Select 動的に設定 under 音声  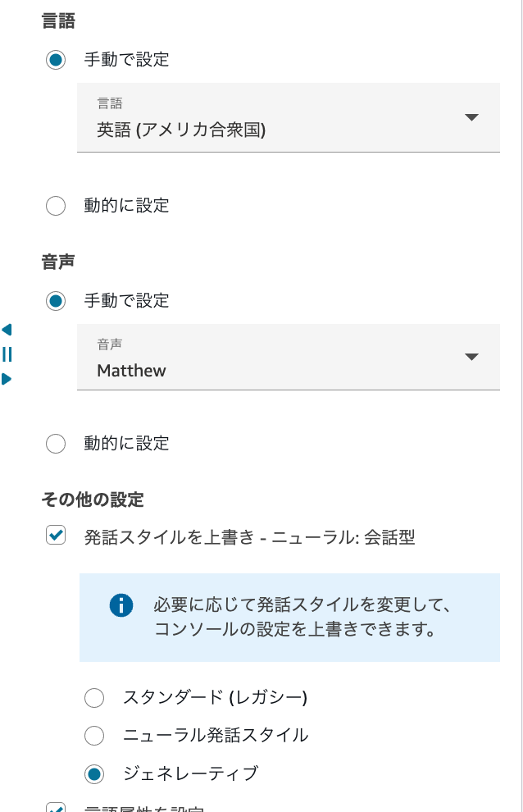(x=56, y=444)
